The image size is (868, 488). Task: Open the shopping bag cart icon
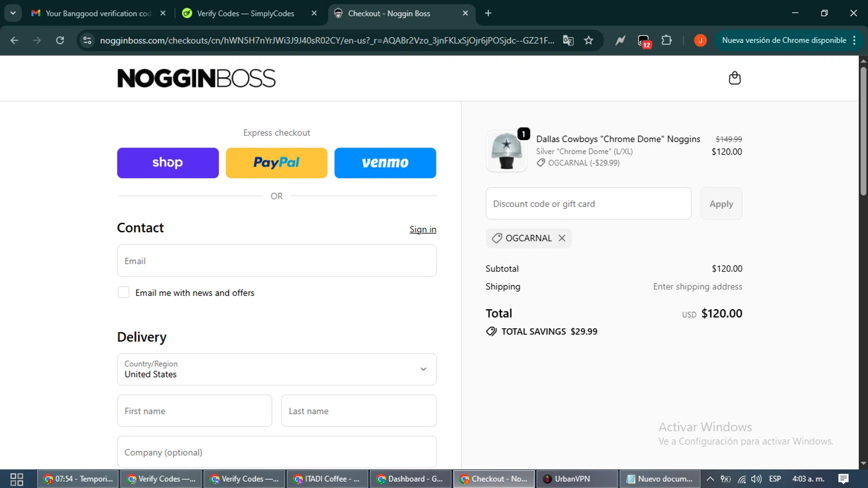pos(734,78)
